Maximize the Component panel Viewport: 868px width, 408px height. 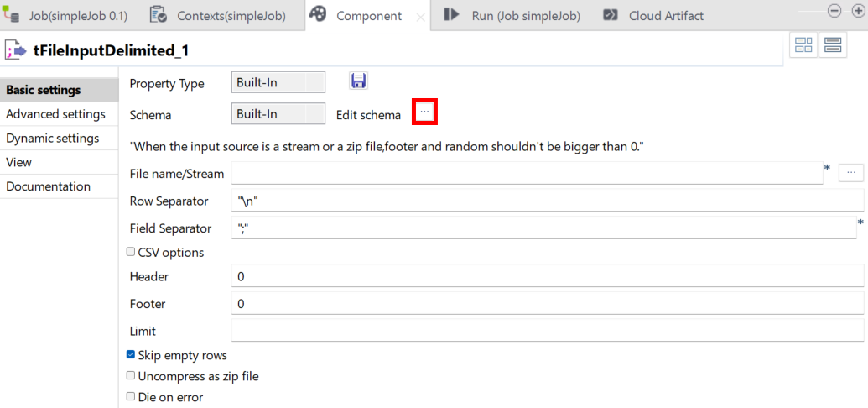pyautogui.click(x=857, y=11)
